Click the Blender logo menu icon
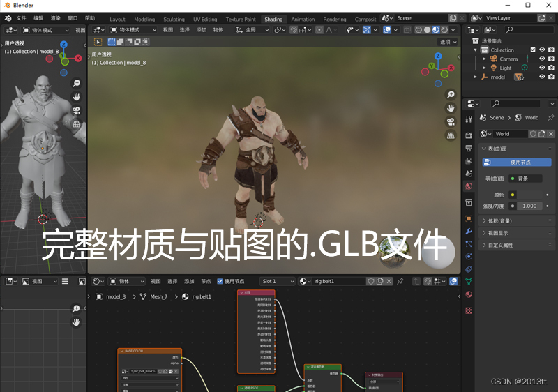 pos(8,17)
